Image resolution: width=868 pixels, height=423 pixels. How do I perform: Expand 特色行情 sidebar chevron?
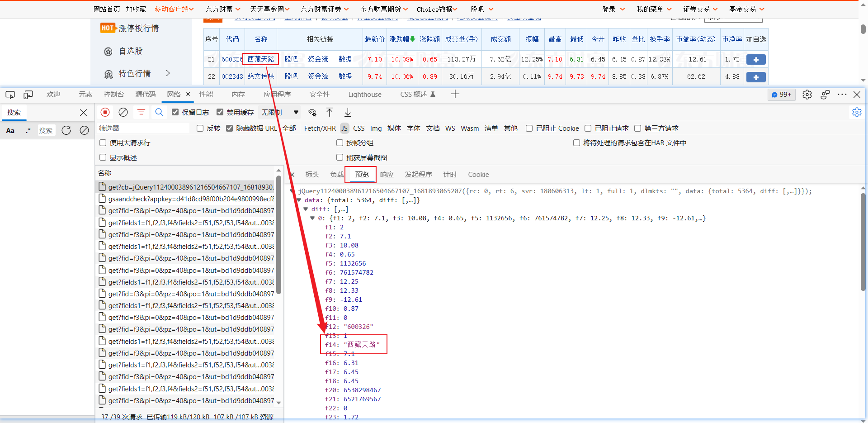(168, 73)
